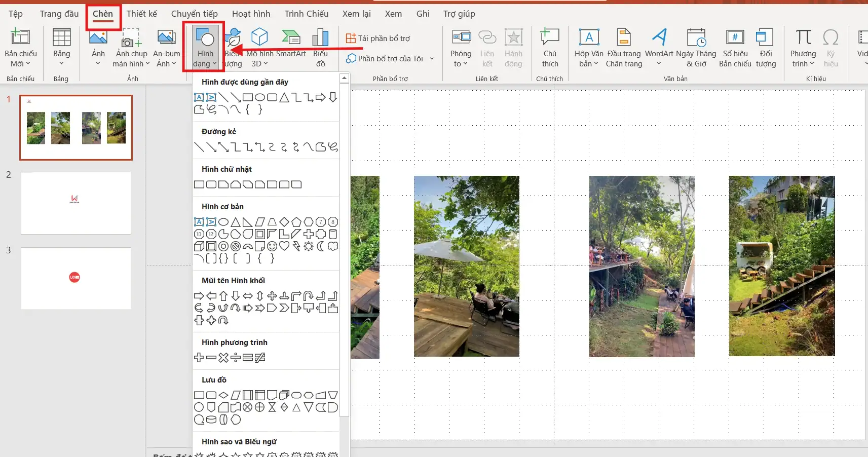The width and height of the screenshot is (868, 457).
Task: Choose the left-right block arrow shape
Action: (x=248, y=296)
